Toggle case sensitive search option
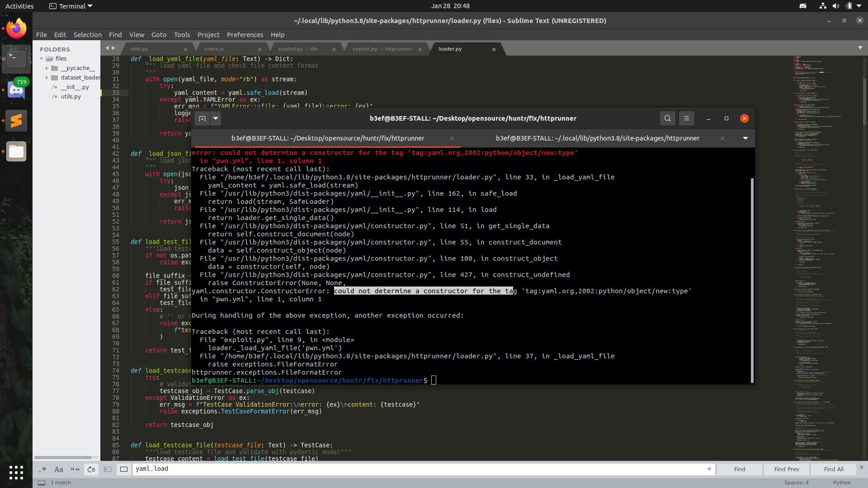 pyautogui.click(x=59, y=469)
